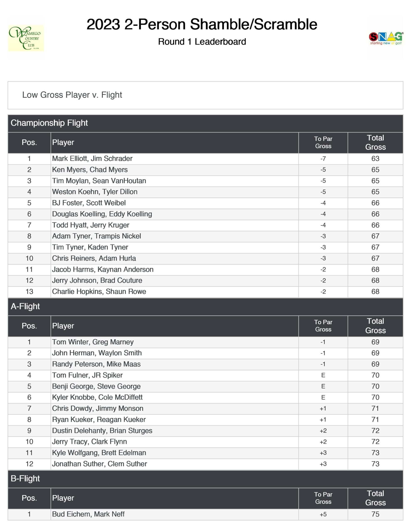Image resolution: width=411 pixels, height=532 pixels.
Task: Select Bud Eichem, Mark Neff entry
Action: (88, 514)
